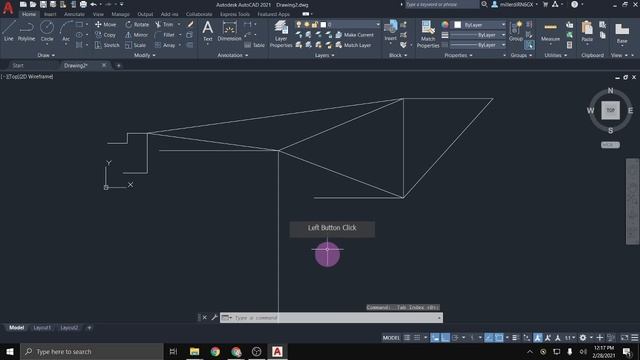Click the MODEL space button in status bar
The width and height of the screenshot is (640, 360).
coord(391,338)
